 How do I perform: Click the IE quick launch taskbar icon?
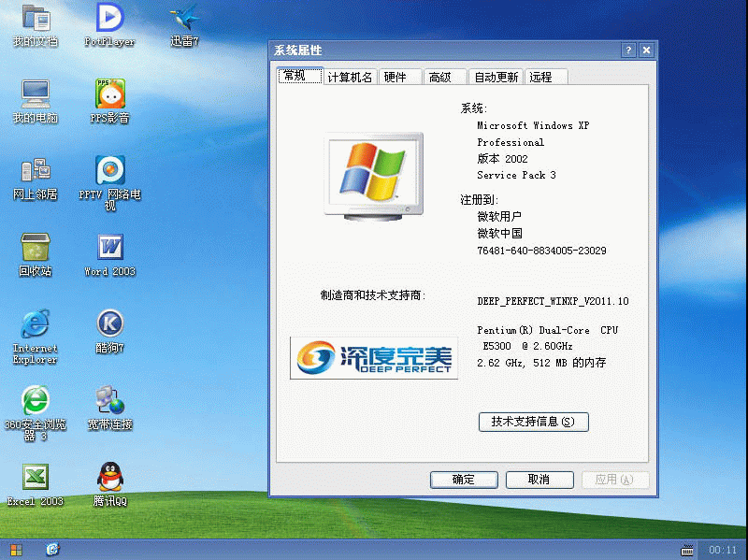(x=52, y=550)
